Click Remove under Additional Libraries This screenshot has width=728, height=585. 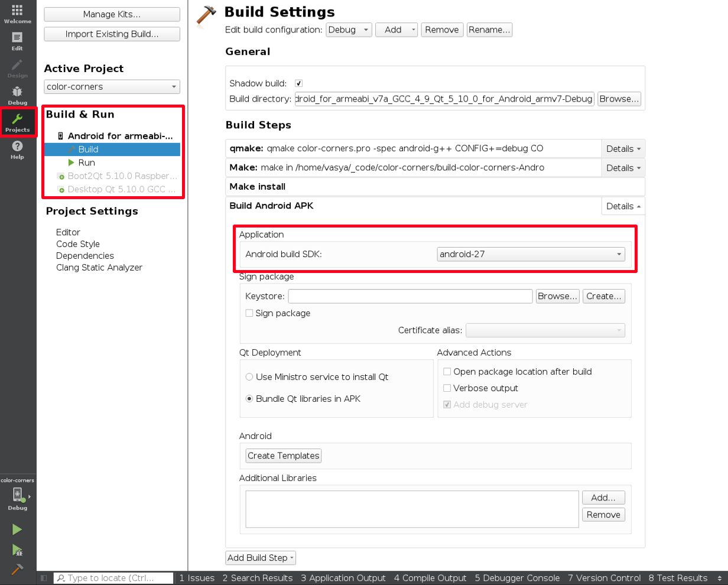(x=603, y=515)
